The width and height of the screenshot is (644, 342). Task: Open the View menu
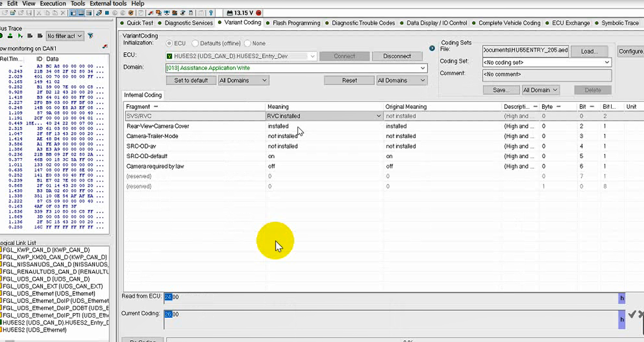tap(29, 3)
